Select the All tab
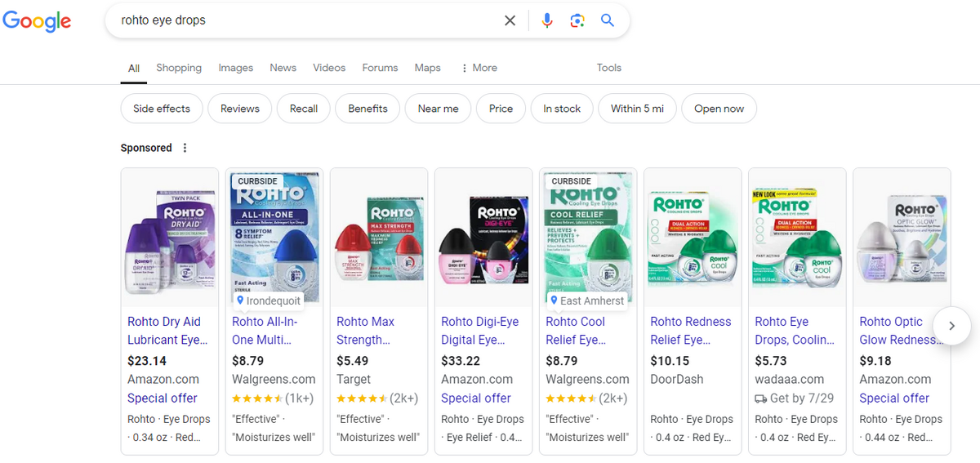 click(x=134, y=68)
